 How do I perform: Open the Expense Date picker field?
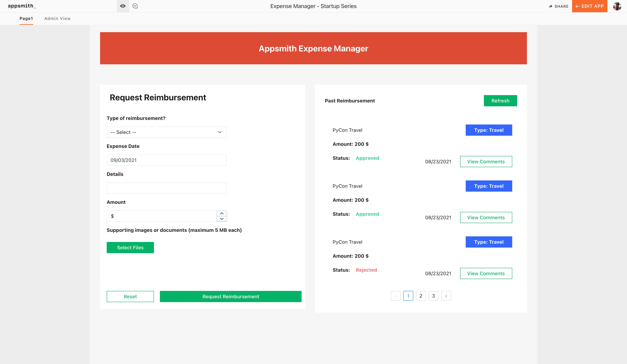click(166, 160)
